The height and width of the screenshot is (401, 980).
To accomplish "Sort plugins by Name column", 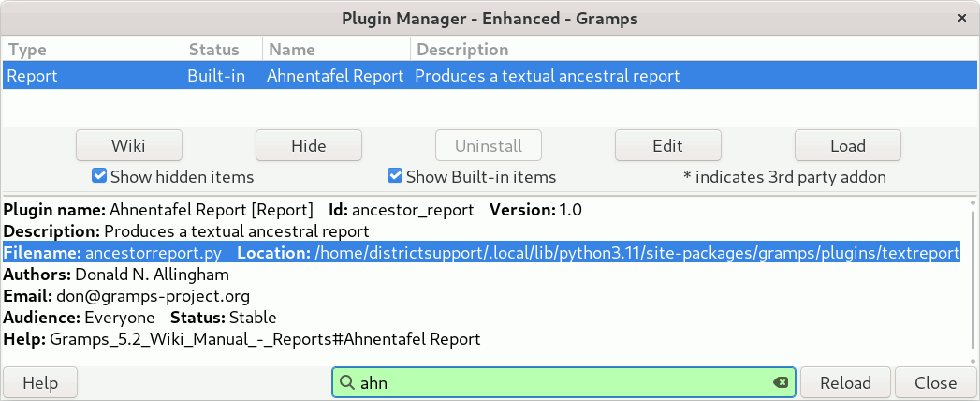I will tap(336, 50).
